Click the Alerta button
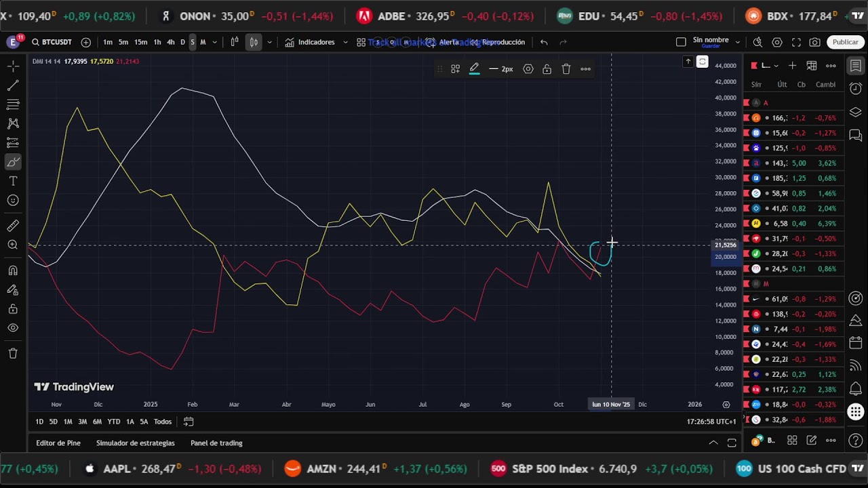Screen dimensions: 868x488 pos(443,42)
